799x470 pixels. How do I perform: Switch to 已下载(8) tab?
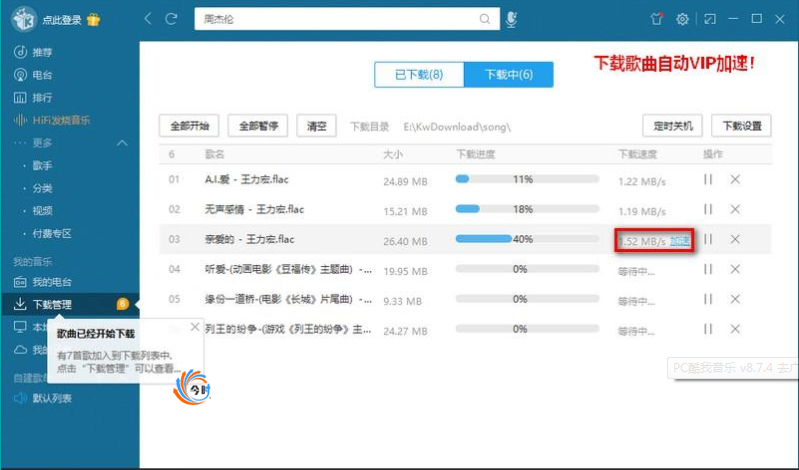tap(419, 74)
